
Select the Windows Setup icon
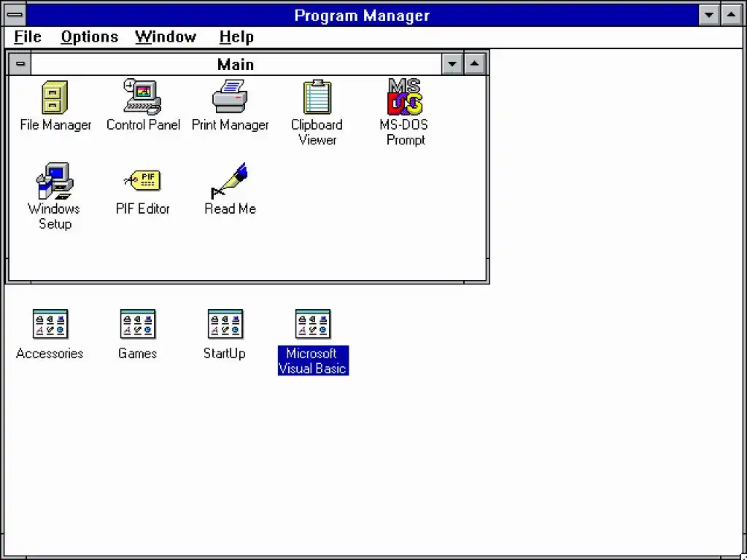55,181
